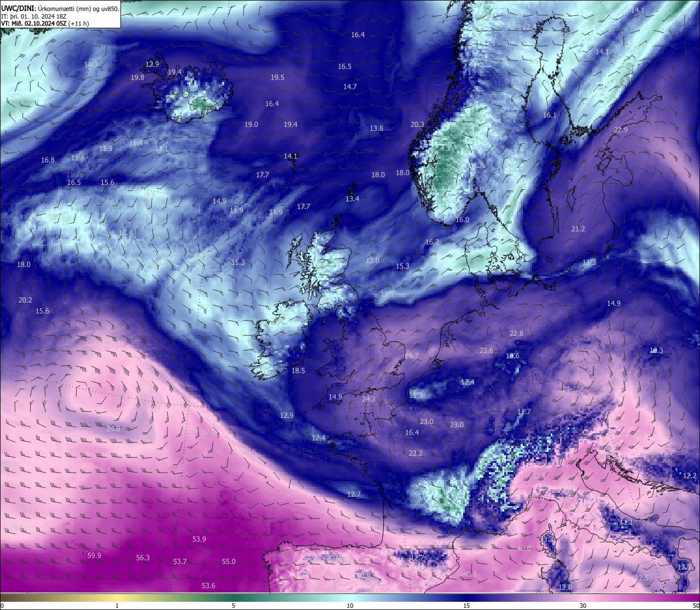
Task: Click the 23.6 value over Germany
Action: (x=486, y=350)
